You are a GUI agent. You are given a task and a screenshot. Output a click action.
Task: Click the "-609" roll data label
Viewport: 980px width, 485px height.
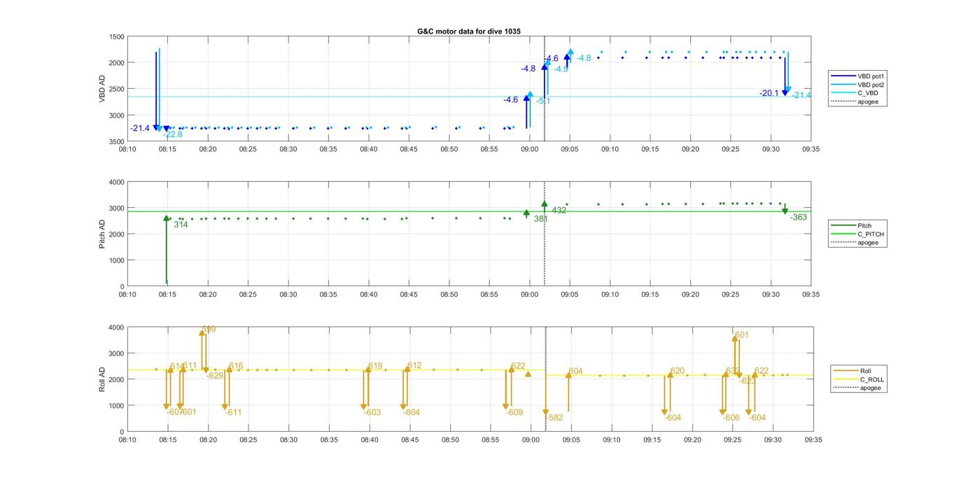[514, 413]
